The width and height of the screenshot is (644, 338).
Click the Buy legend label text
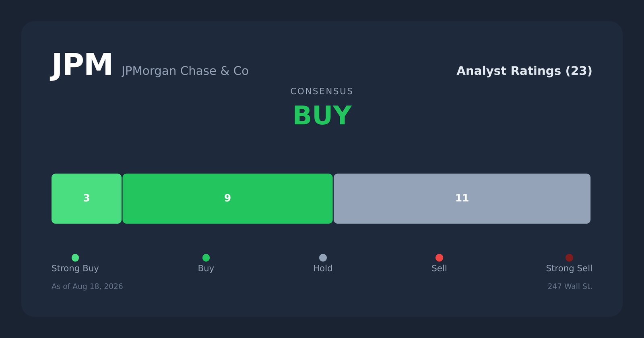coord(206,268)
